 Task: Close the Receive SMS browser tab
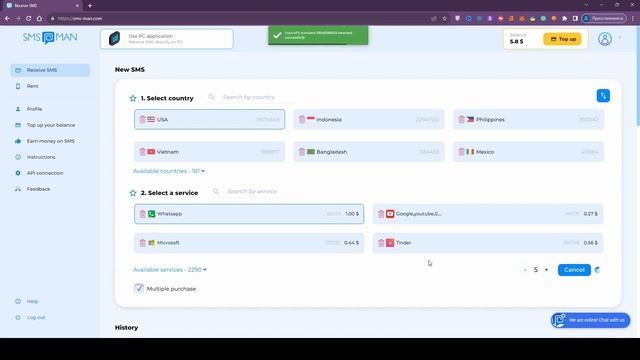pyautogui.click(x=77, y=6)
